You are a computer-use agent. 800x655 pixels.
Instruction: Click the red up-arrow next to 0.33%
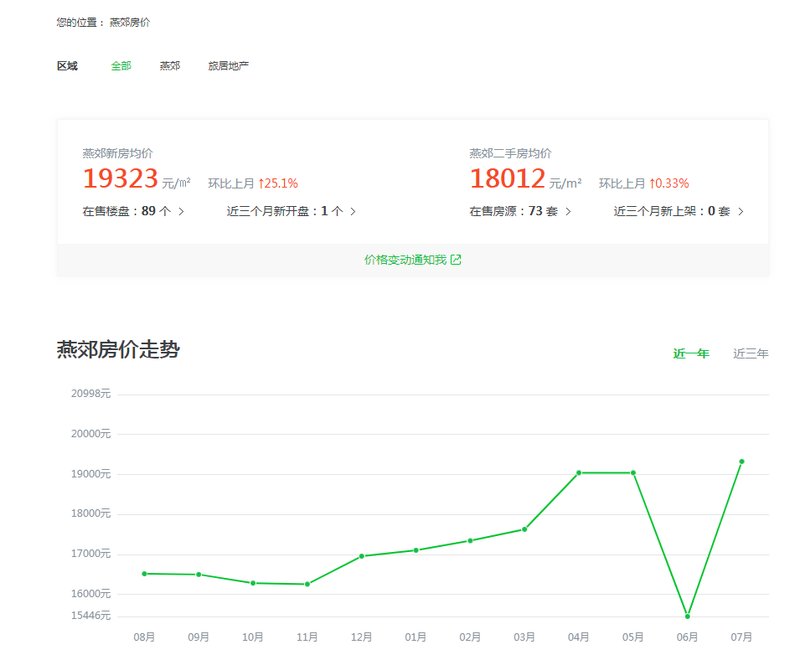652,183
